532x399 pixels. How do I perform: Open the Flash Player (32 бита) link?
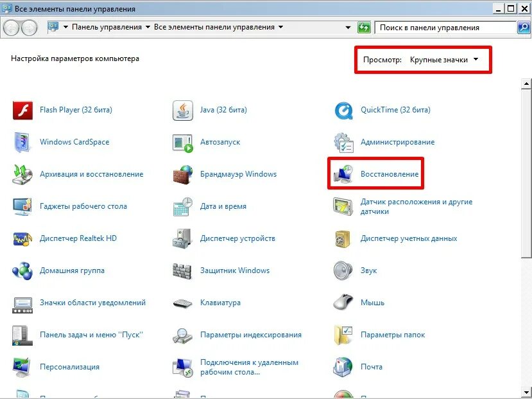point(76,110)
